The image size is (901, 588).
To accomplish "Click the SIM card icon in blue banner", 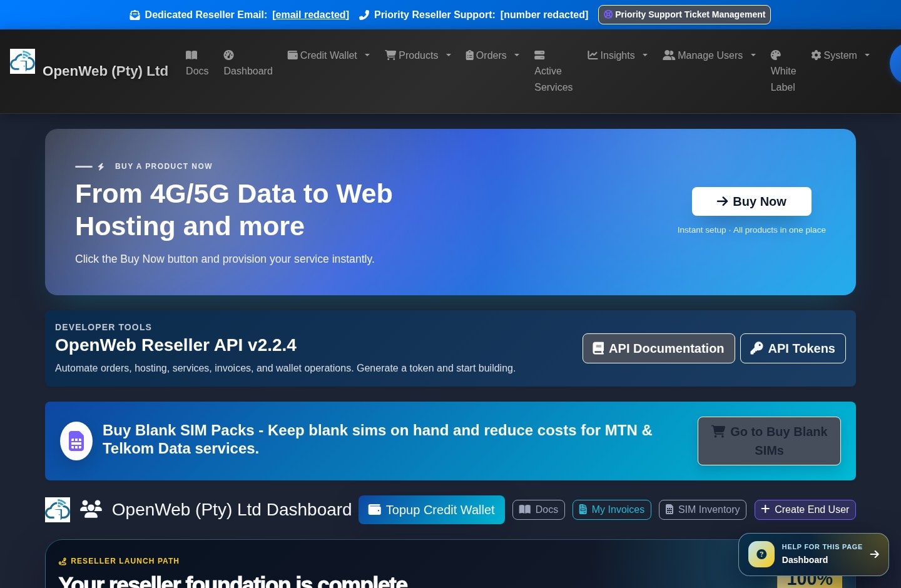I will [76, 441].
